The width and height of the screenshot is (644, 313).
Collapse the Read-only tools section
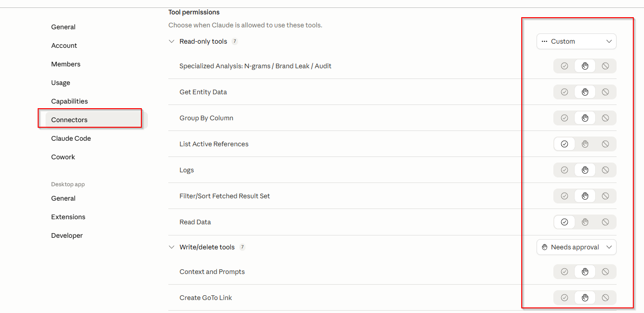(172, 41)
